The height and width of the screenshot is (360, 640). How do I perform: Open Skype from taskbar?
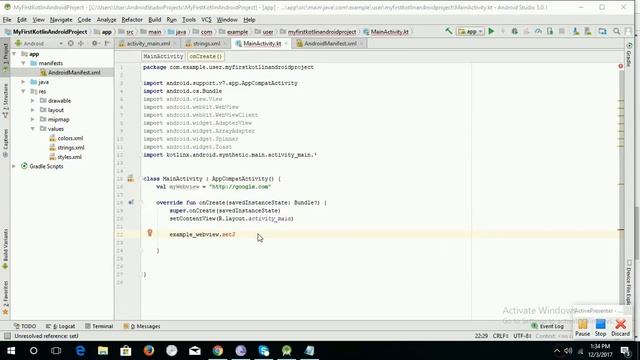point(264,351)
